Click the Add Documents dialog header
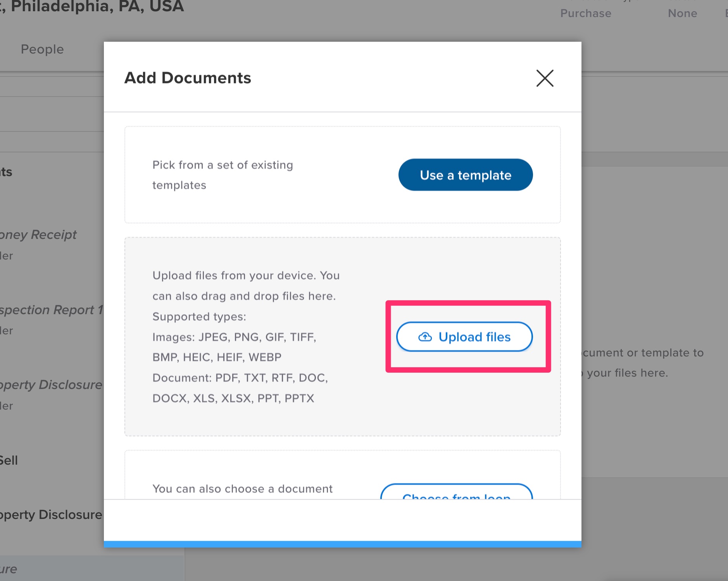Image resolution: width=728 pixels, height=581 pixels. pyautogui.click(x=187, y=78)
